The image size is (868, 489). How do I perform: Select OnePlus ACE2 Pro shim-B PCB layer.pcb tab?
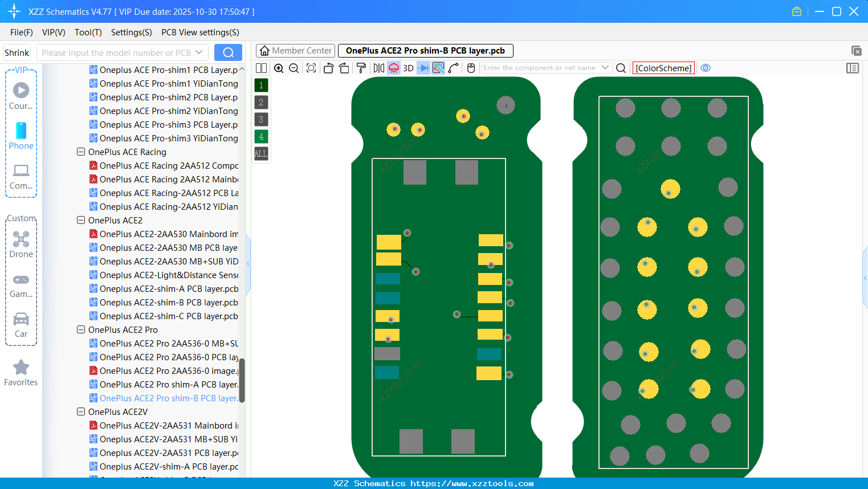(x=426, y=51)
